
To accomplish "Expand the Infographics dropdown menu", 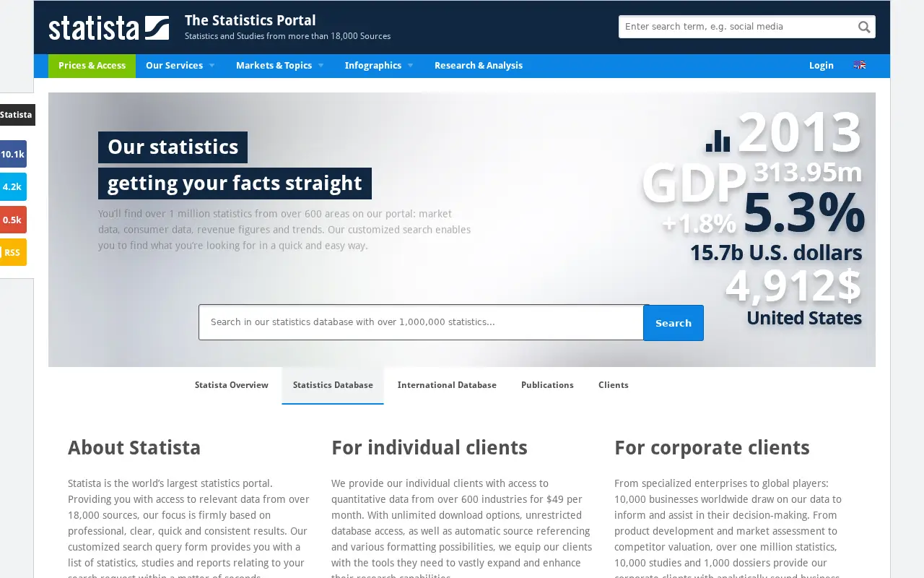I will pyautogui.click(x=379, y=66).
